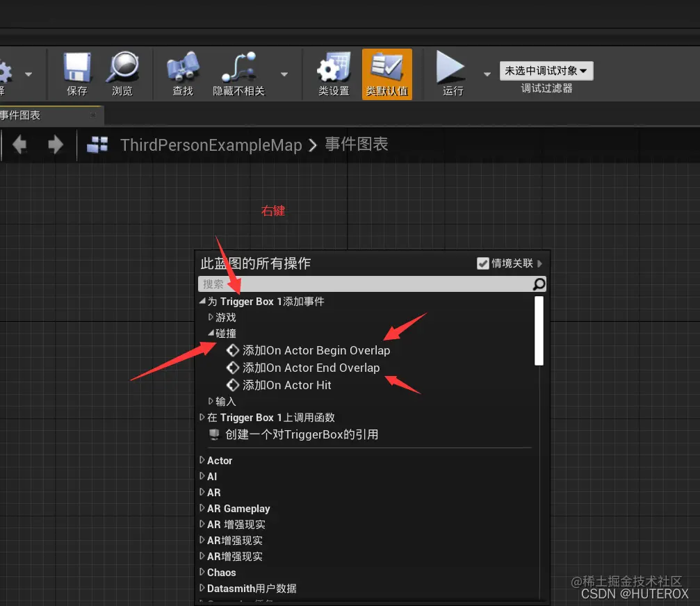The image size is (700, 606).
Task: Navigate back with the left arrow
Action: pos(19,145)
